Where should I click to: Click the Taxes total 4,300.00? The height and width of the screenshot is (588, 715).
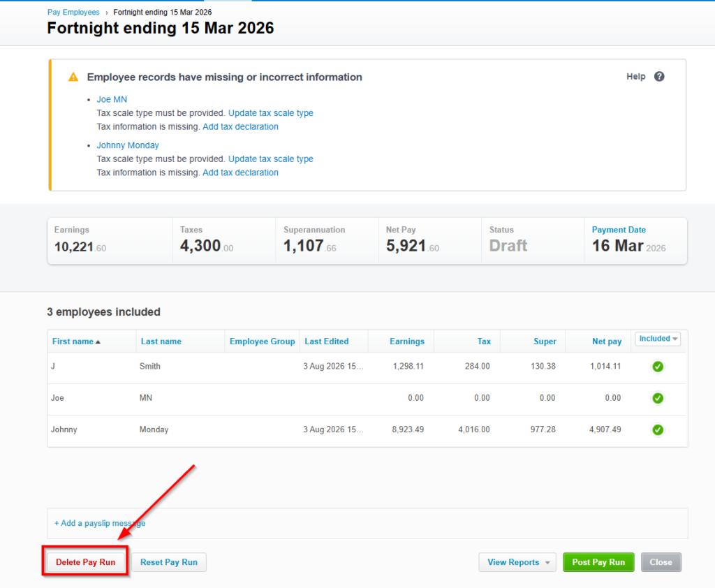(x=207, y=247)
